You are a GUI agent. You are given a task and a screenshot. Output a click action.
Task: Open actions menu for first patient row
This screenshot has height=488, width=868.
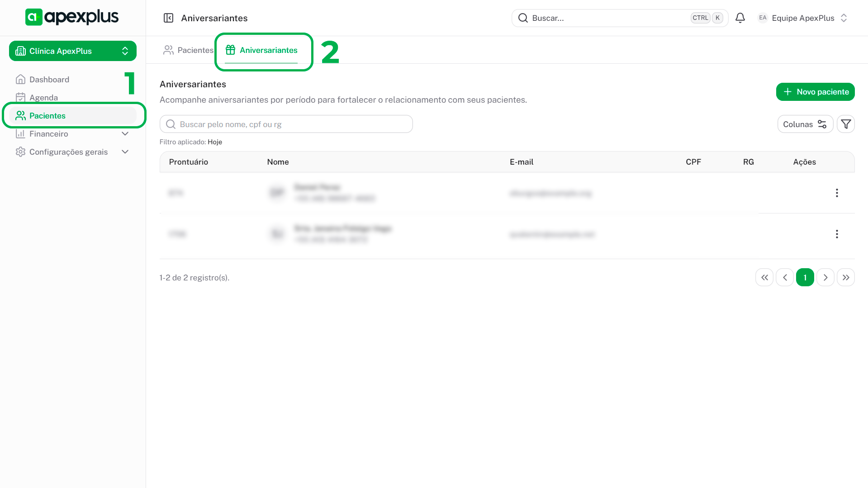click(836, 193)
